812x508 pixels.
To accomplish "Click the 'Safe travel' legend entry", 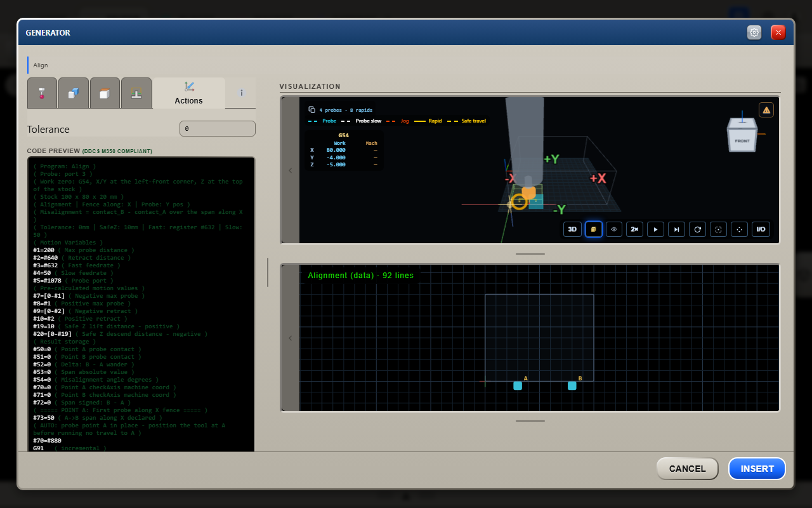I will click(467, 121).
